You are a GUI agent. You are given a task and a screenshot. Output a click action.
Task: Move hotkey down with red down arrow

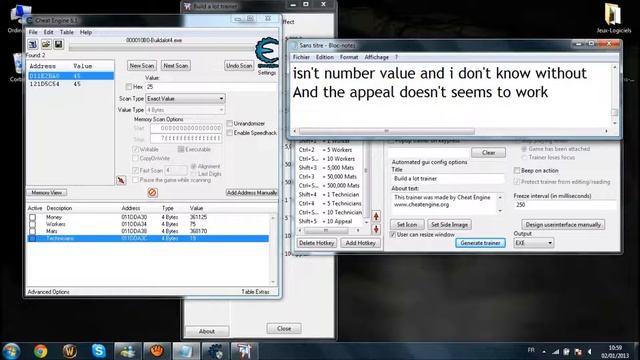pyautogui.click(x=376, y=229)
